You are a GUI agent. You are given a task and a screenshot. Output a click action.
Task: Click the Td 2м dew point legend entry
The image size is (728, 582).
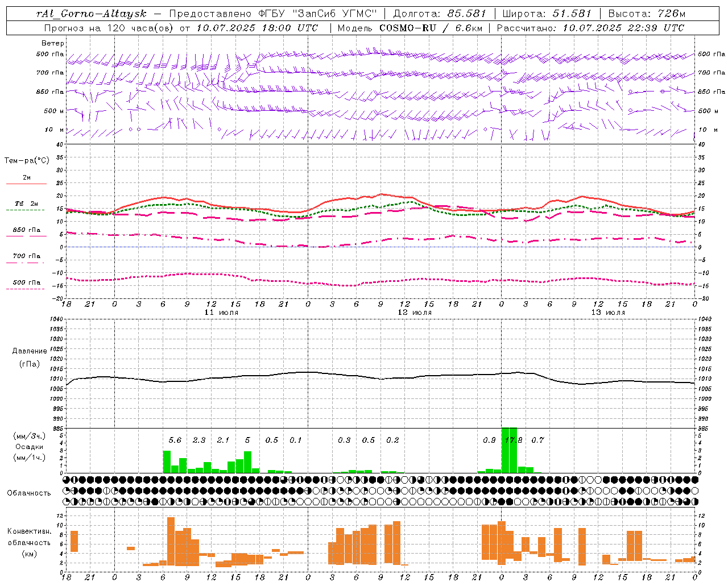(27, 203)
